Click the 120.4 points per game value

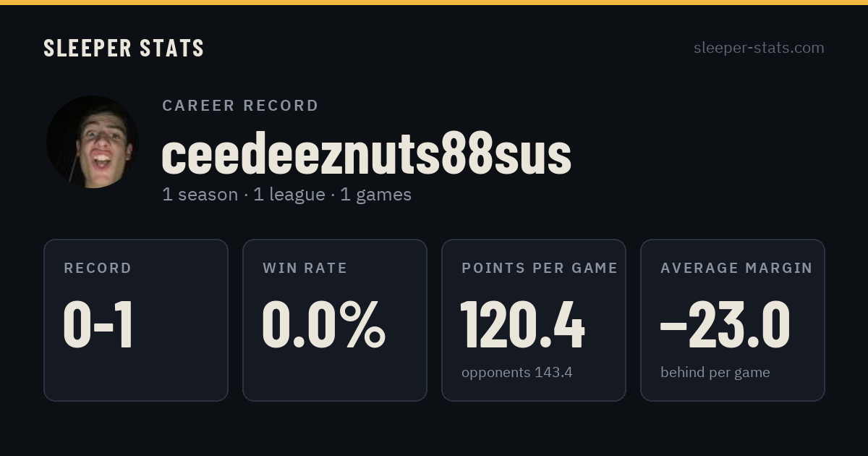pyautogui.click(x=523, y=325)
